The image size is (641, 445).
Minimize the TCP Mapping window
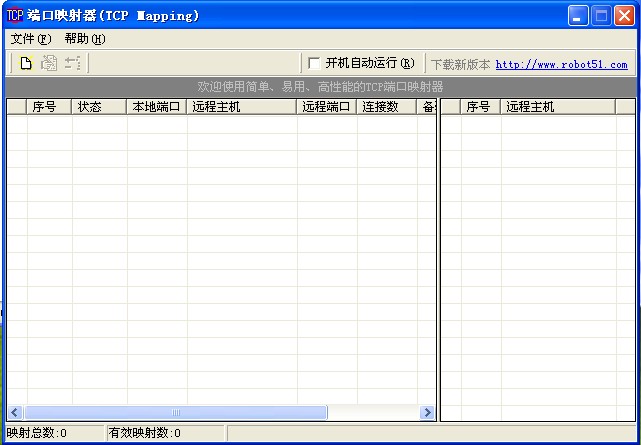tap(579, 15)
